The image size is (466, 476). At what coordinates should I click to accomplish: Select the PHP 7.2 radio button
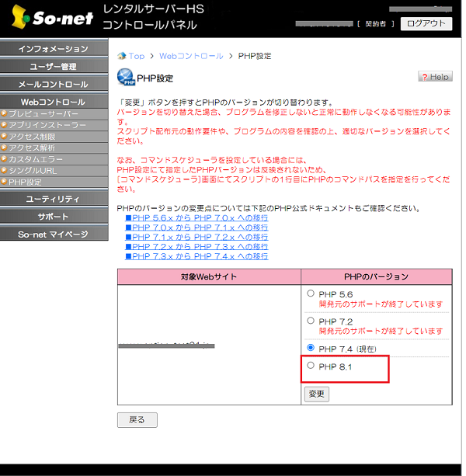[311, 321]
